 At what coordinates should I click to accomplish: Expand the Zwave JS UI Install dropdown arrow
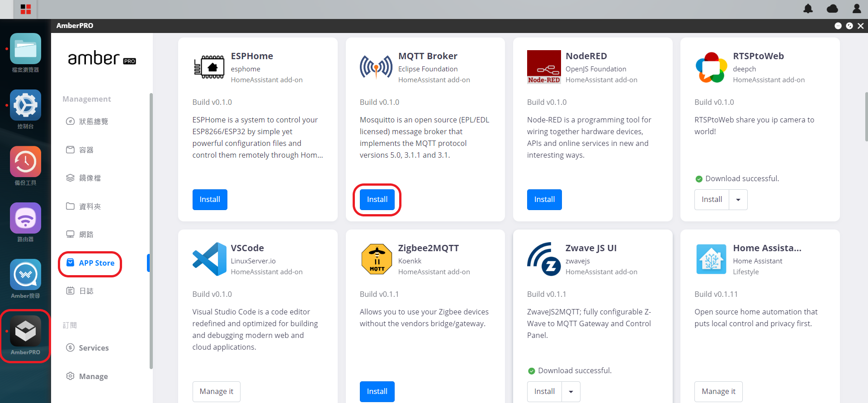click(x=571, y=392)
